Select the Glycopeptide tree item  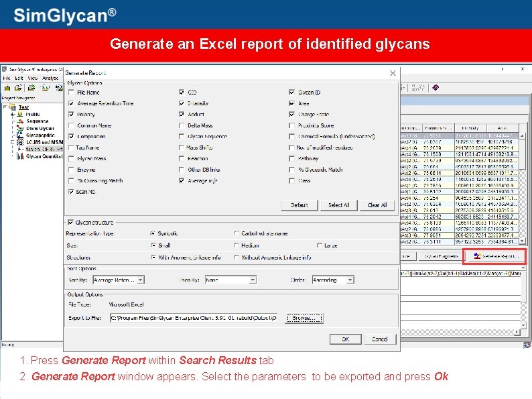click(x=40, y=135)
